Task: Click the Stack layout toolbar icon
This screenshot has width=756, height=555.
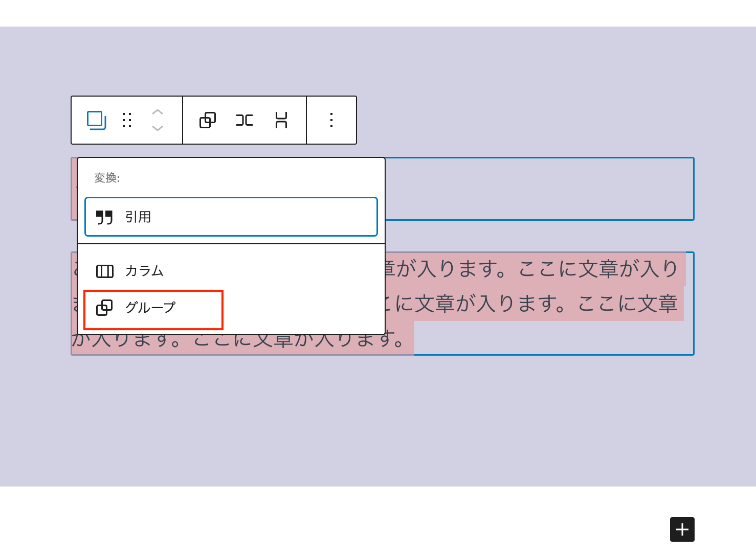Action: pos(281,121)
